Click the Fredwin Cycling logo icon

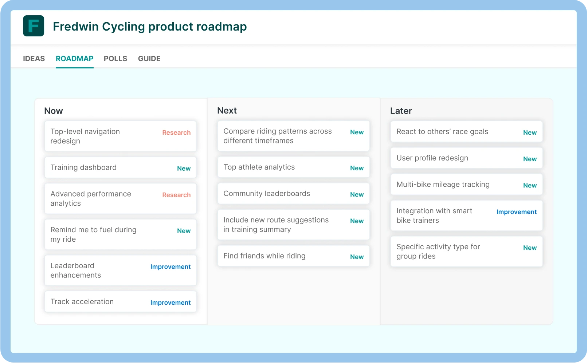(x=34, y=27)
